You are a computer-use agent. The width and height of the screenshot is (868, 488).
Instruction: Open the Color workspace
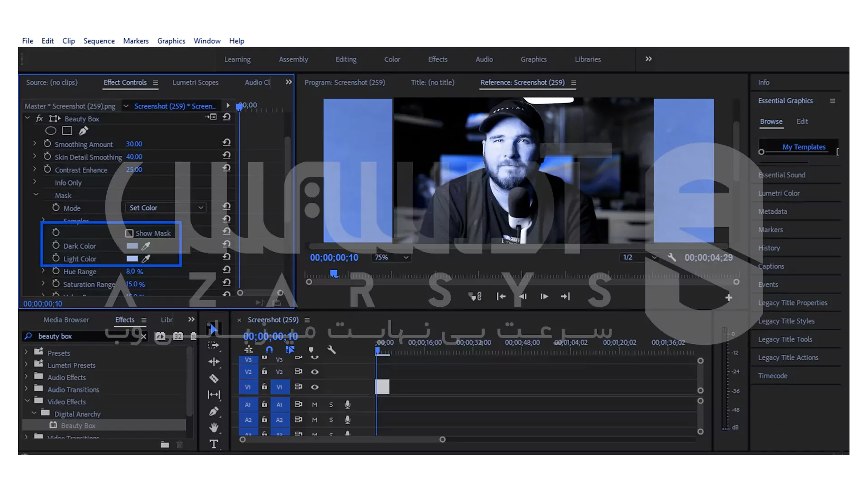[392, 59]
